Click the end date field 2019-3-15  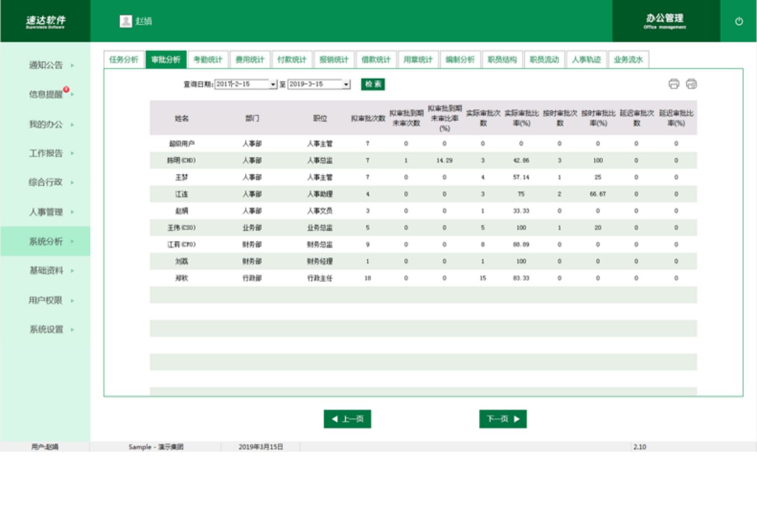tap(315, 84)
